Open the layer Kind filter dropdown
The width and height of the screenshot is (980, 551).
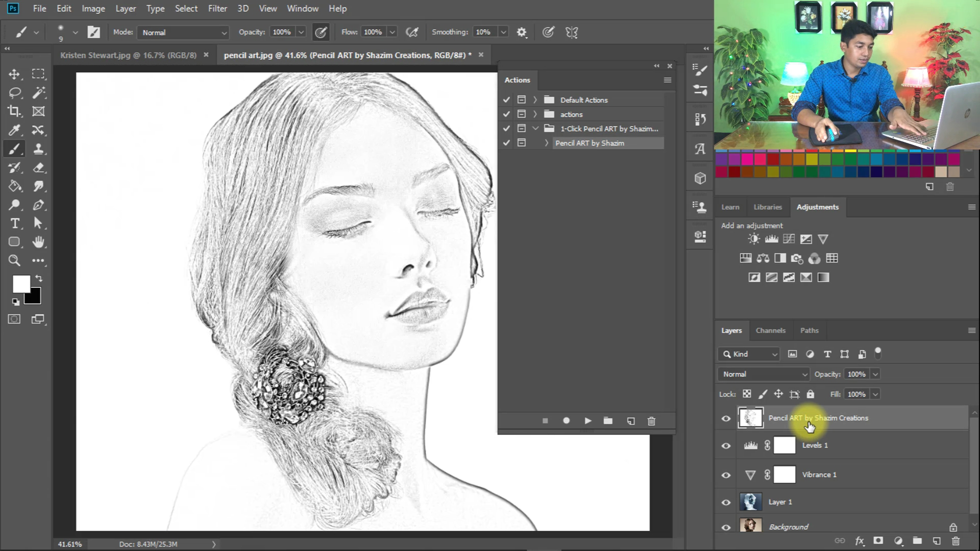(x=749, y=354)
